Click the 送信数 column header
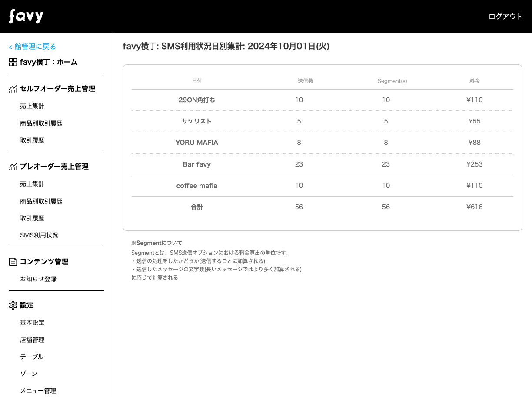 pyautogui.click(x=306, y=81)
